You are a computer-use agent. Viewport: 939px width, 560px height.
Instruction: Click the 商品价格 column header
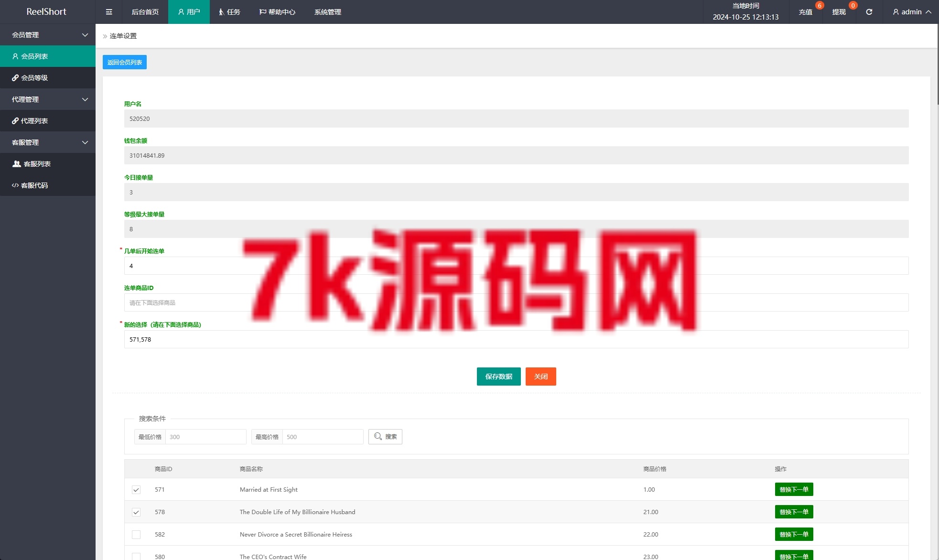coord(655,469)
